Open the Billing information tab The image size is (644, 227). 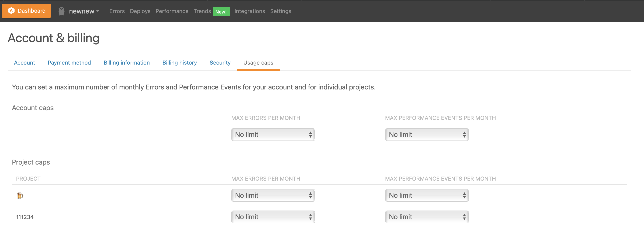(127, 63)
